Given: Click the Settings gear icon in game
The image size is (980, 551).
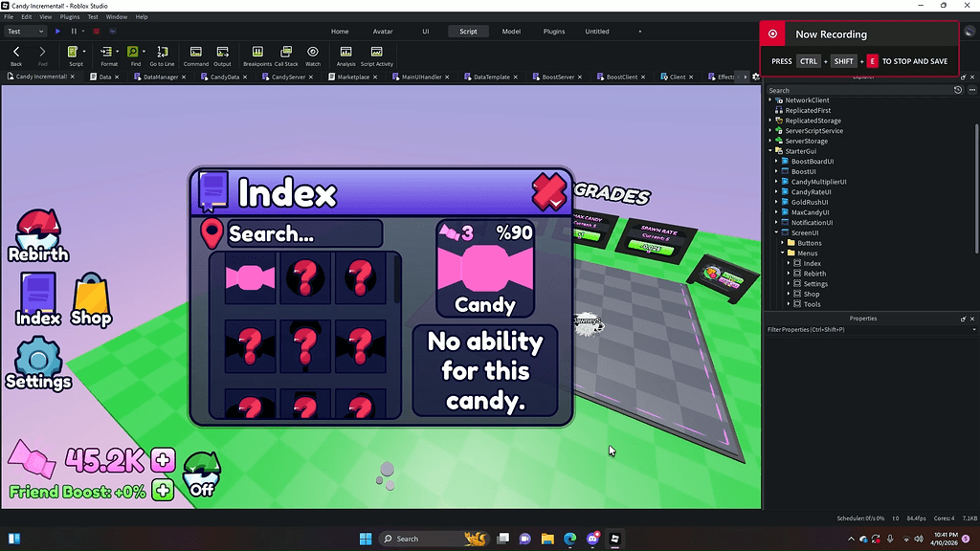Looking at the screenshot, I should 38,364.
